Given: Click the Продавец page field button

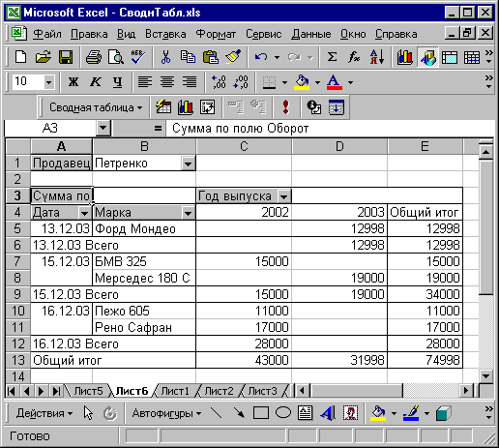Looking at the screenshot, I should [x=61, y=164].
